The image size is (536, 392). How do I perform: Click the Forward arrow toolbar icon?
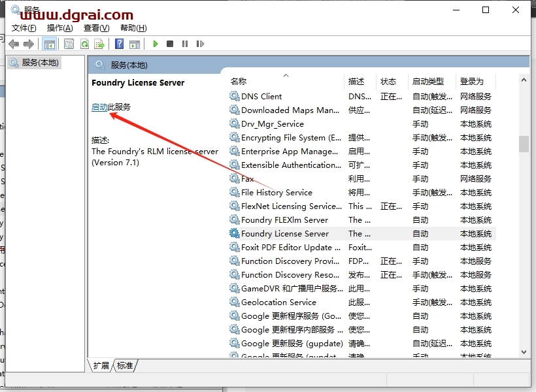(29, 44)
